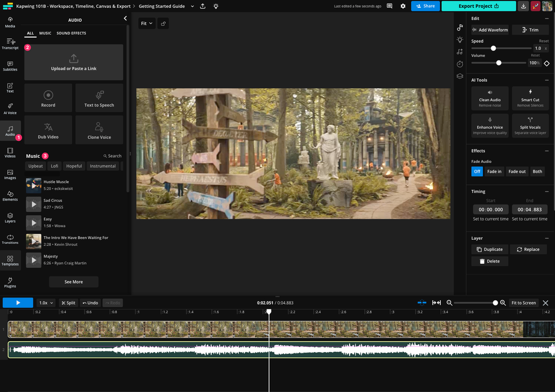This screenshot has height=392, width=555.
Task: Collapse the Audio panel with the chevron
Action: coord(125,18)
